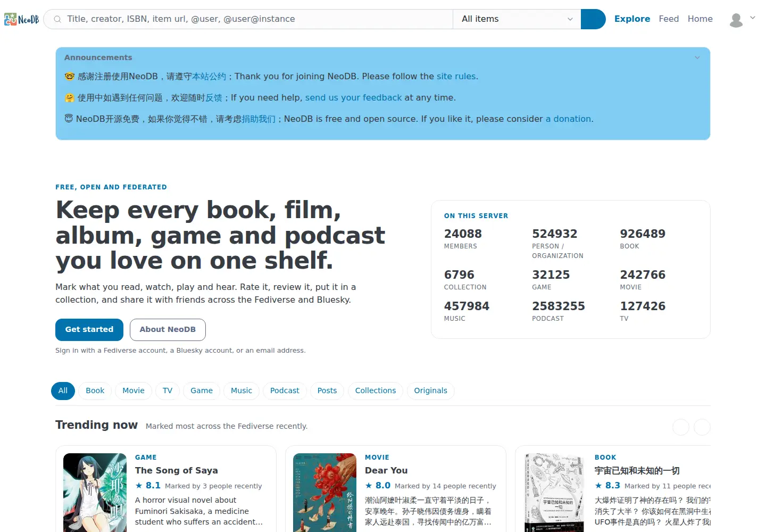
Task: Click the trending previous round arrow button
Action: (x=681, y=427)
